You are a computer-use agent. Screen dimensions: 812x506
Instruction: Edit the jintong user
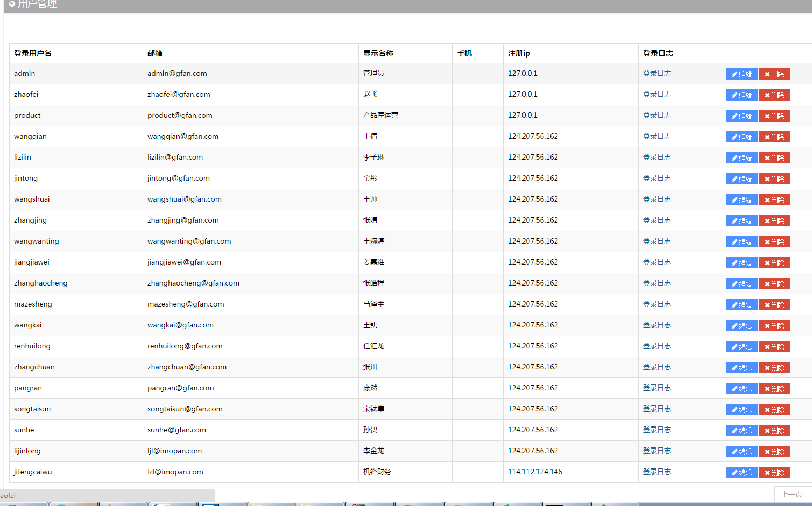[x=742, y=179]
